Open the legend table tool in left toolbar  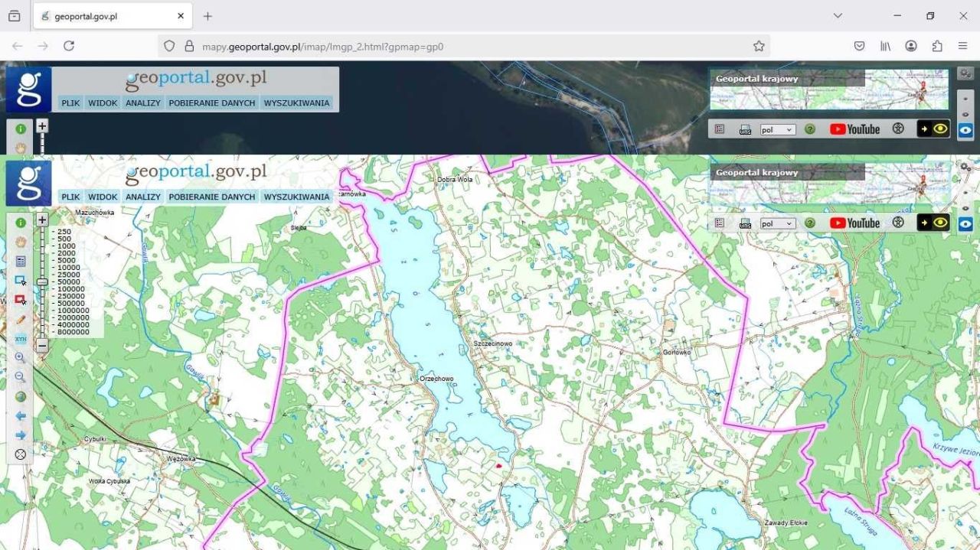tap(21, 261)
